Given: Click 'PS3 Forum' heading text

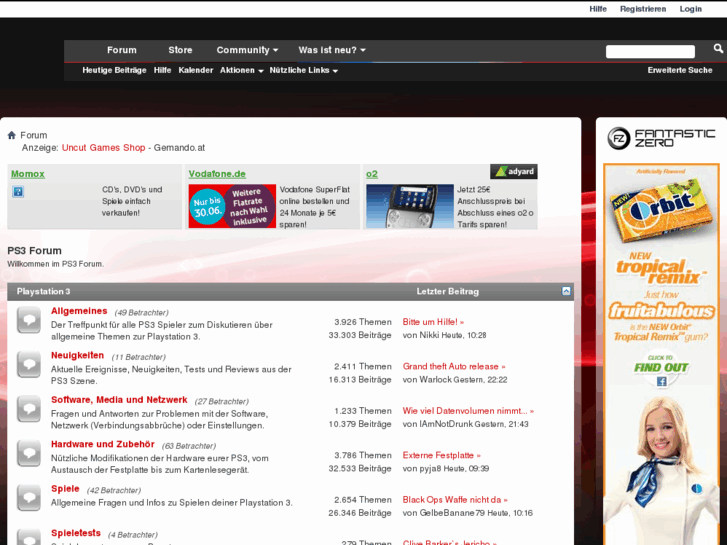Looking at the screenshot, I should (x=34, y=250).
